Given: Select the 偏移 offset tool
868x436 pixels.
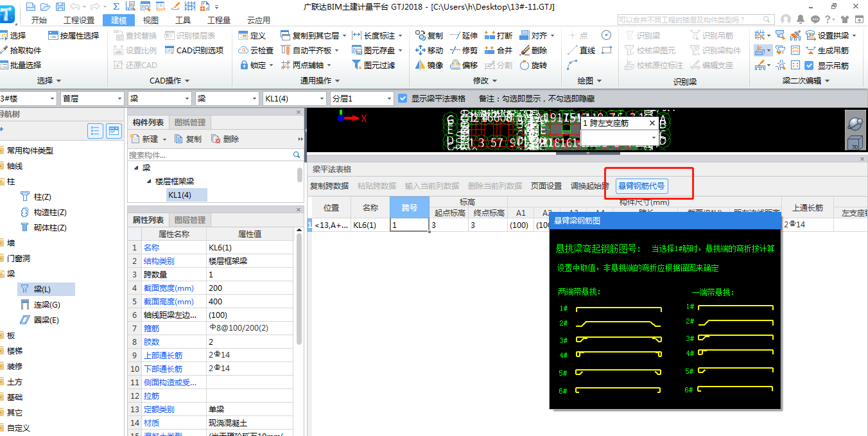Looking at the screenshot, I should 464,65.
